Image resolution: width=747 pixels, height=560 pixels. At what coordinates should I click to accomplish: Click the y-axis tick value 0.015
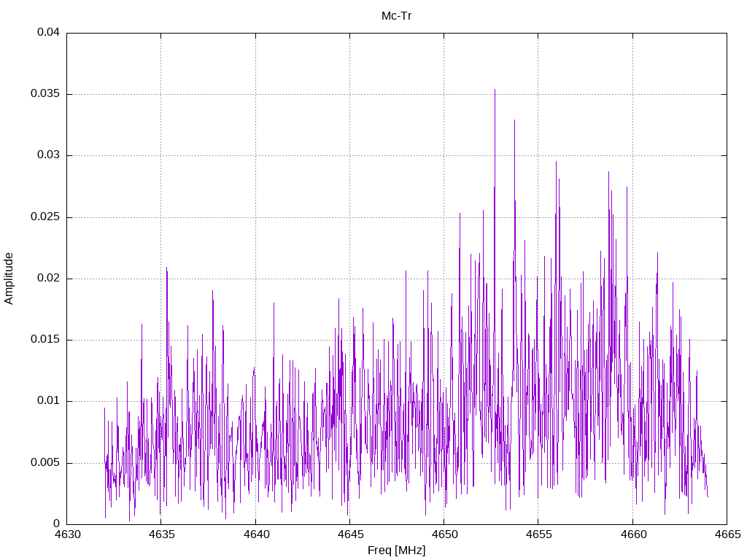point(45,340)
